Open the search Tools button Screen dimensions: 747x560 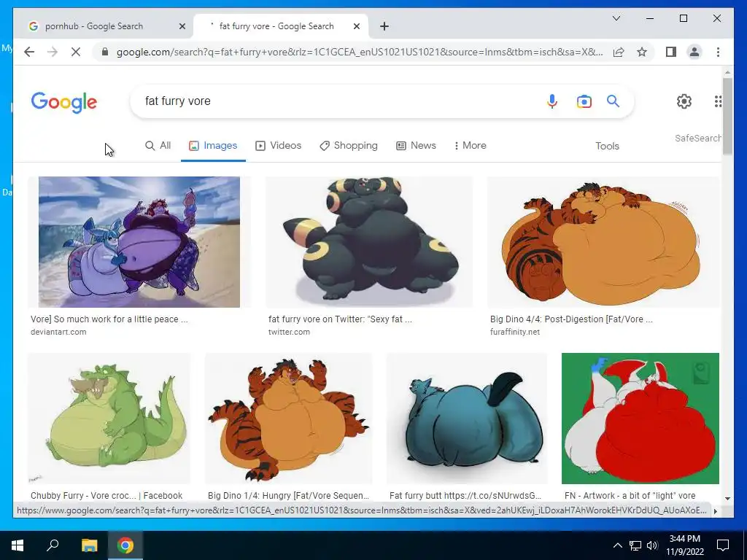click(607, 146)
